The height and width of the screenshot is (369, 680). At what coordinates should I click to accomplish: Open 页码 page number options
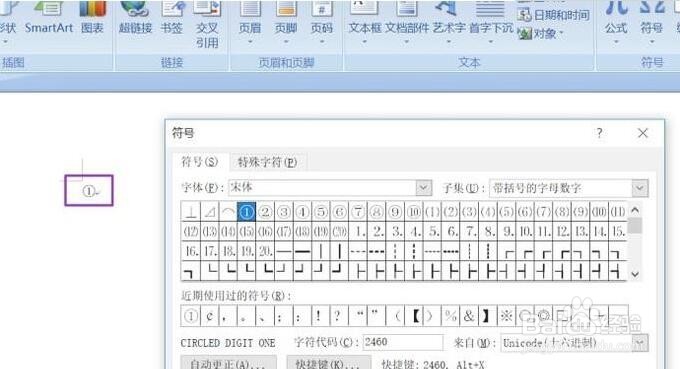click(x=322, y=22)
